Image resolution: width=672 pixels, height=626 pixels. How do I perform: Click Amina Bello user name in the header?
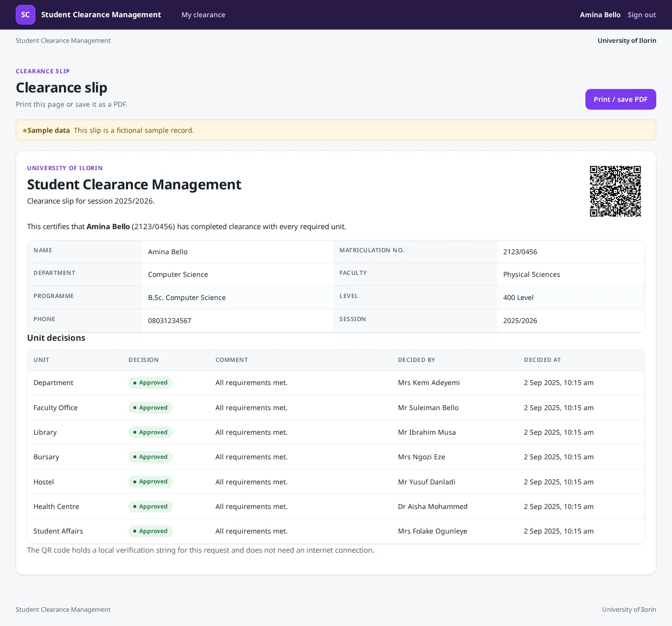click(x=600, y=15)
